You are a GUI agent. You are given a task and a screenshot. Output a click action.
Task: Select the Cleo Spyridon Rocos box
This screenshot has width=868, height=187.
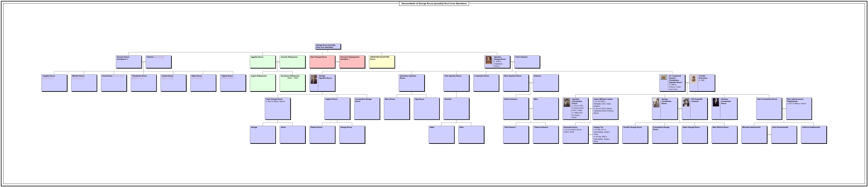pos(456,83)
